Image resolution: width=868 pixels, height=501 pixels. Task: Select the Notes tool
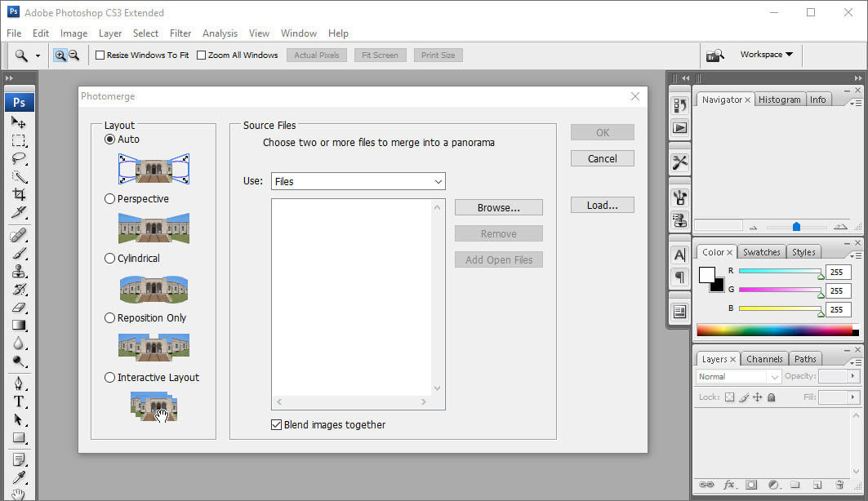coord(19,459)
